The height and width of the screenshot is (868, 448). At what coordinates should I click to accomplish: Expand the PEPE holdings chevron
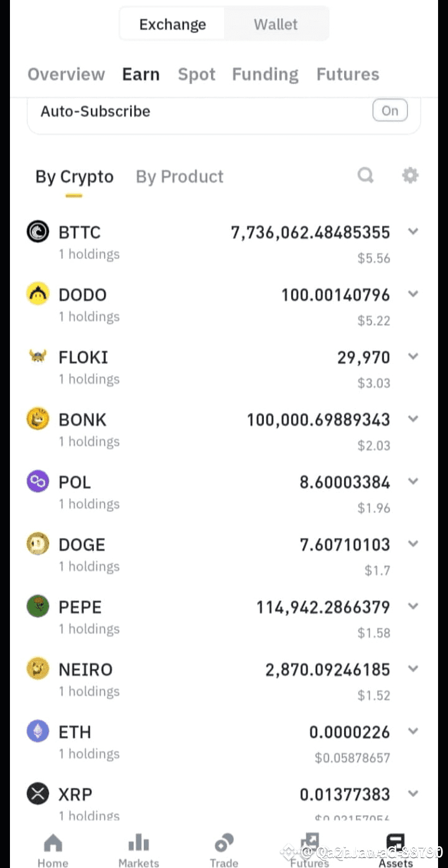click(x=413, y=606)
